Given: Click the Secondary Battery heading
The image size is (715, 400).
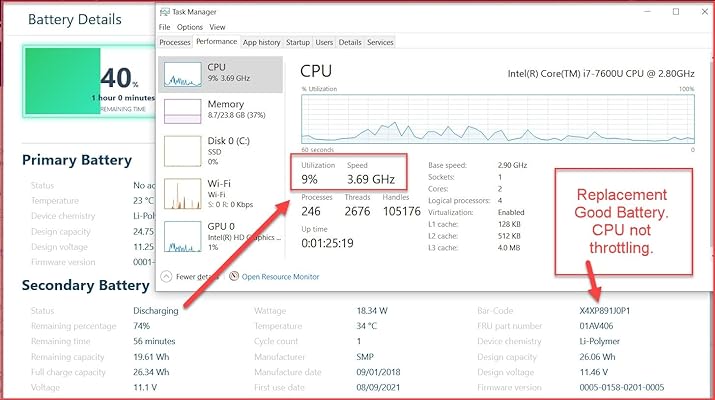Looking at the screenshot, I should tap(86, 286).
